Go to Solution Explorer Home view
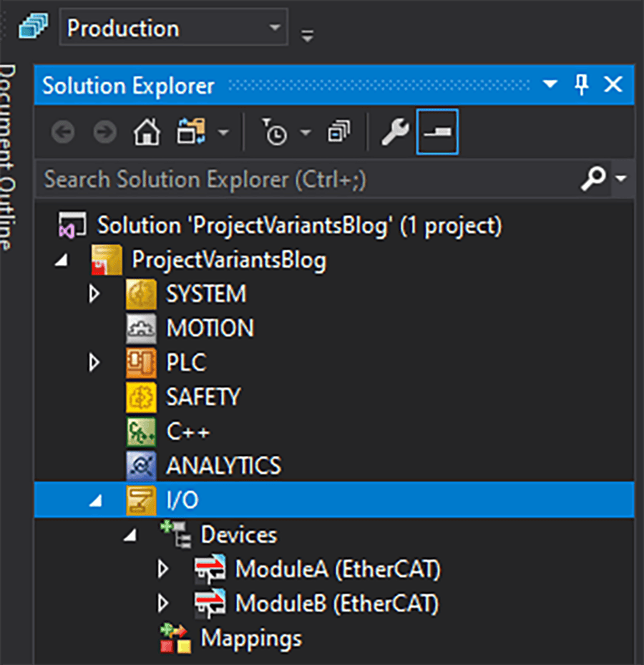This screenshot has width=644, height=665. coord(147,132)
